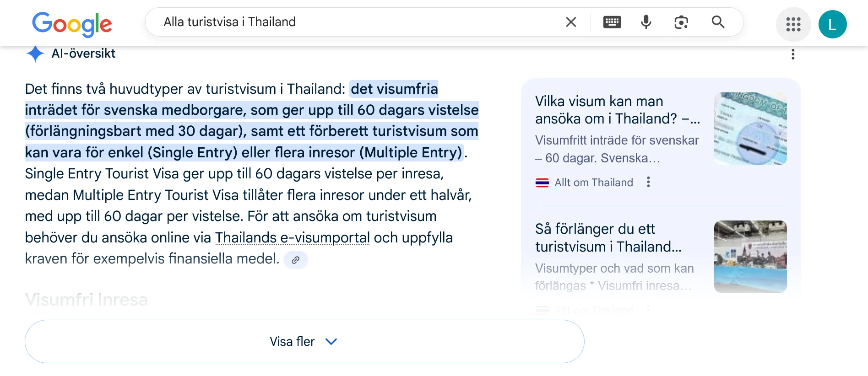Open the Thailands e-visumportal link
868x376 pixels.
pos(292,237)
